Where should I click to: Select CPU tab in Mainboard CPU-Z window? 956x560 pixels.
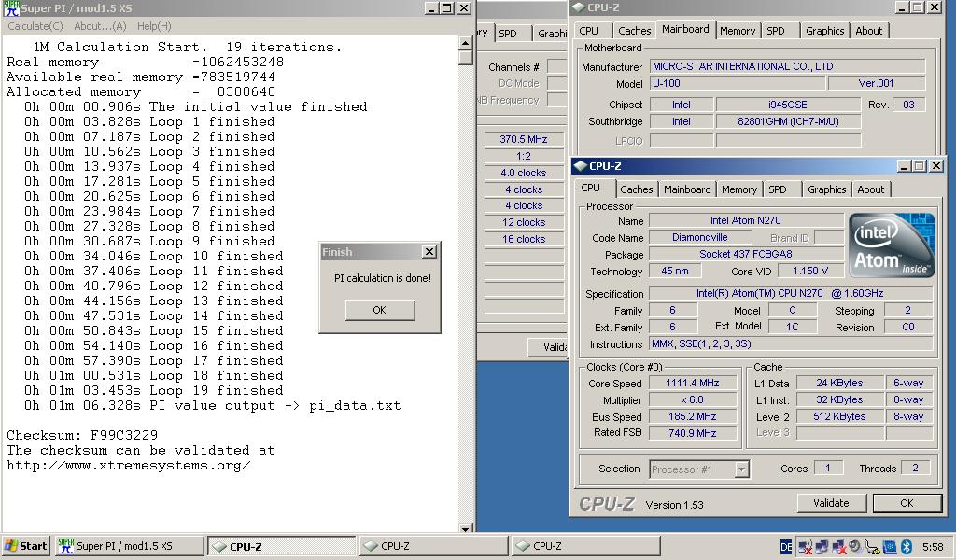click(588, 31)
